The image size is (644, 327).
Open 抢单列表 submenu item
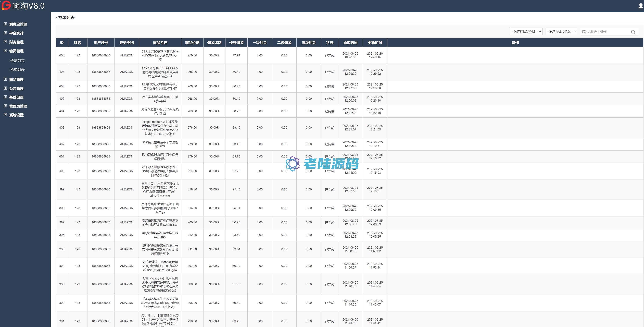[17, 70]
